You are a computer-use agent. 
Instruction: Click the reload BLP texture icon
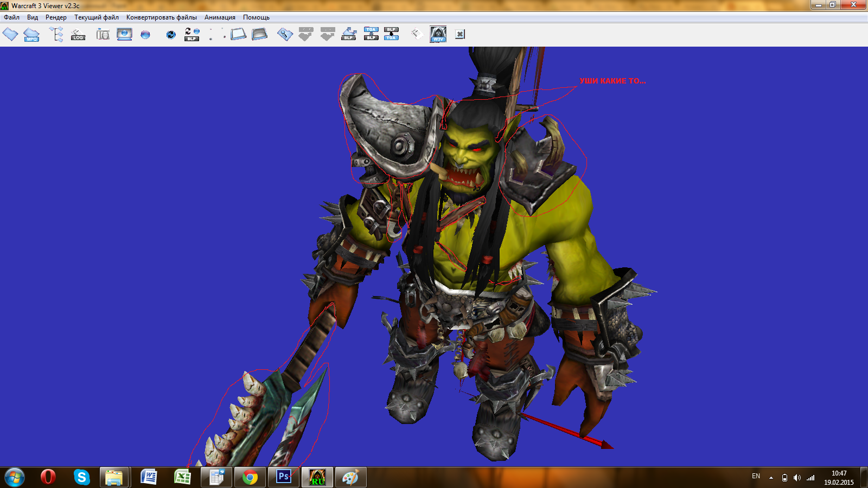(192, 34)
